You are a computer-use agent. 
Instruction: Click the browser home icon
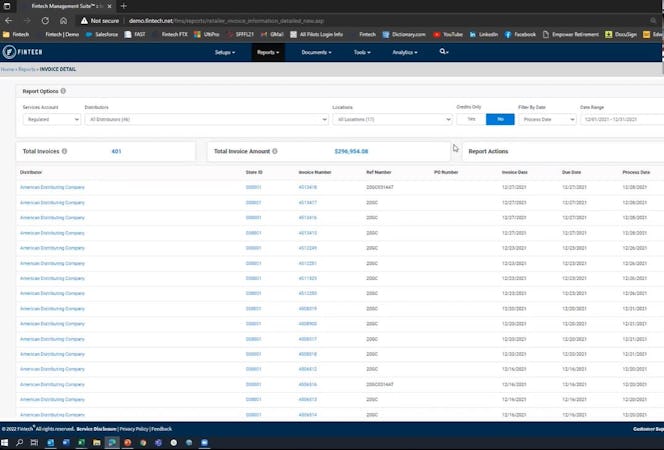[x=63, y=21]
